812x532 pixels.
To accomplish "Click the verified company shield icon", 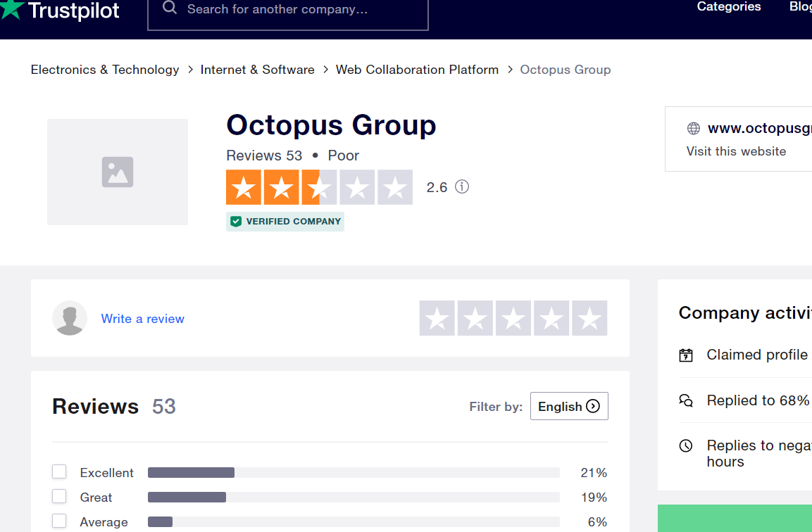I will [x=236, y=222].
